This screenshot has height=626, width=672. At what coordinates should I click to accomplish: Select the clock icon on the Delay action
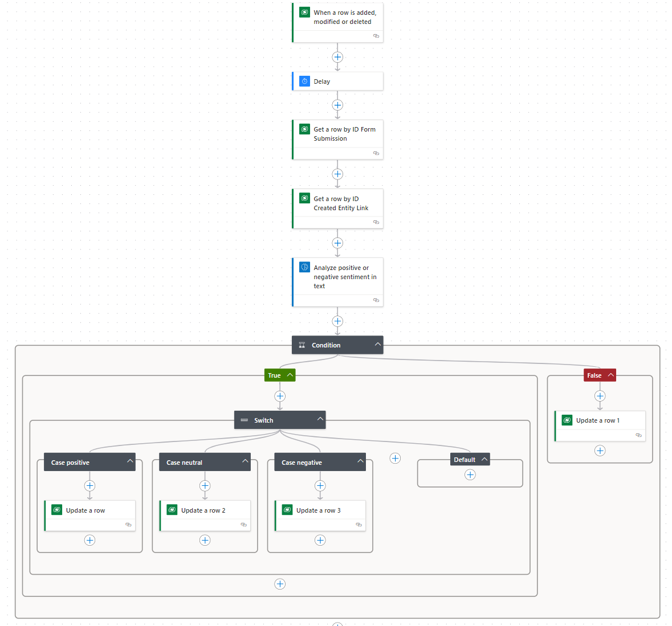coord(304,81)
